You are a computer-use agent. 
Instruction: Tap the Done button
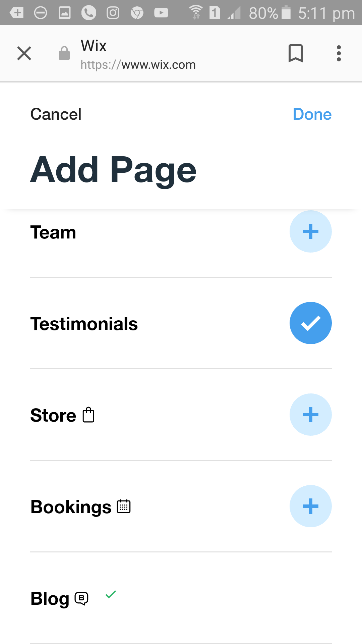[x=312, y=114]
